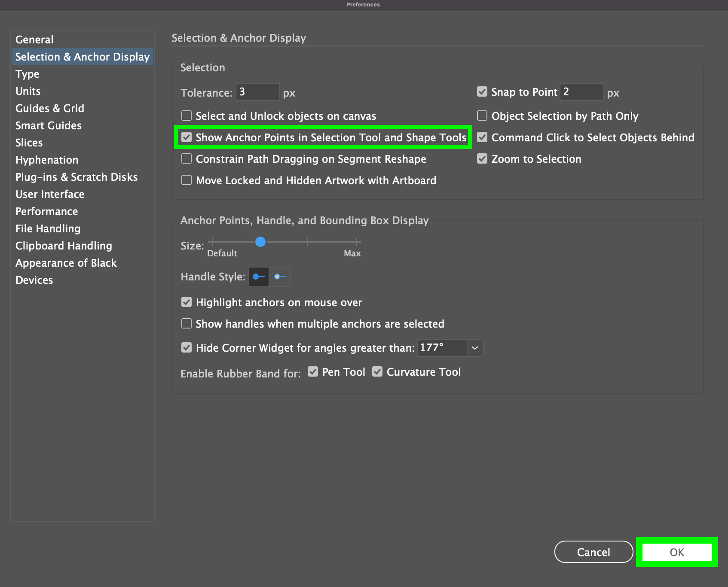
Task: Switch to General preferences category
Action: [x=34, y=39]
